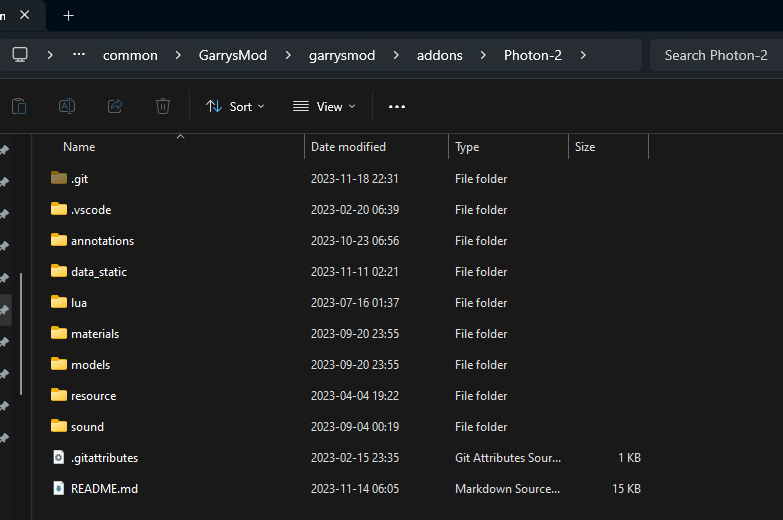783x520 pixels.
Task: Select the resource folder icon
Action: coord(59,395)
